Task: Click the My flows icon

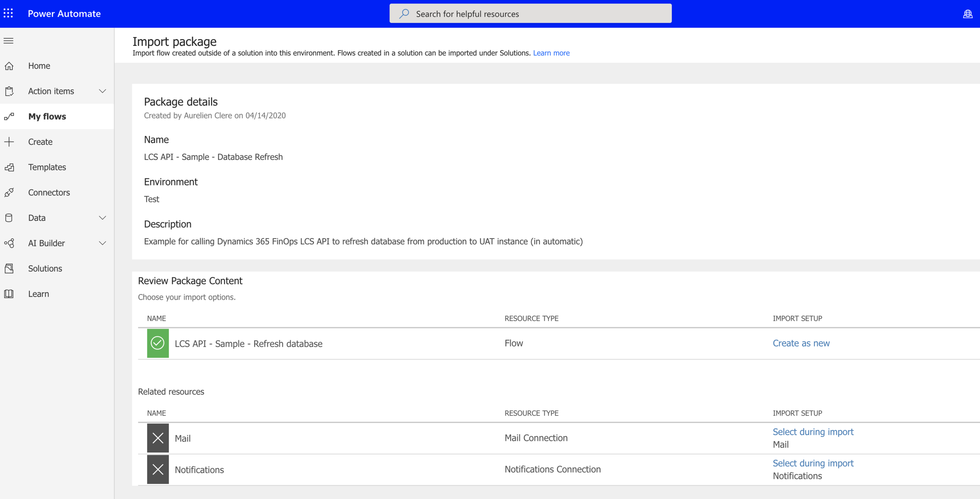Action: click(x=9, y=117)
